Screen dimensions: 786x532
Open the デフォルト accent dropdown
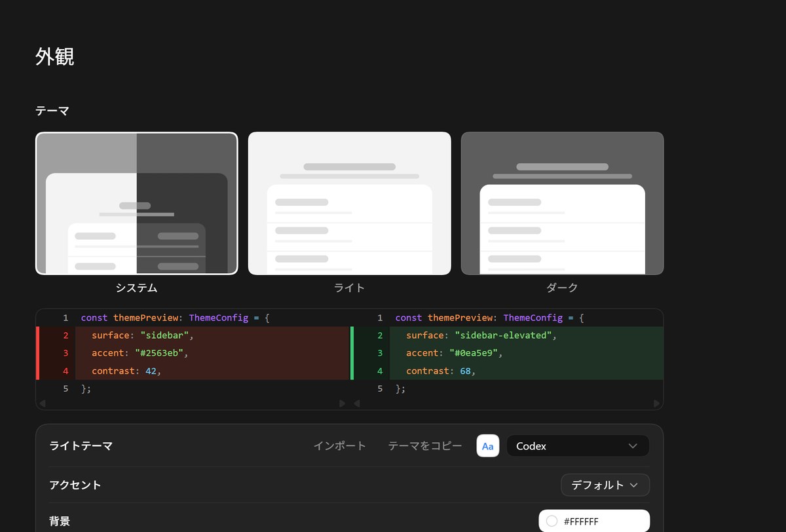(x=605, y=485)
